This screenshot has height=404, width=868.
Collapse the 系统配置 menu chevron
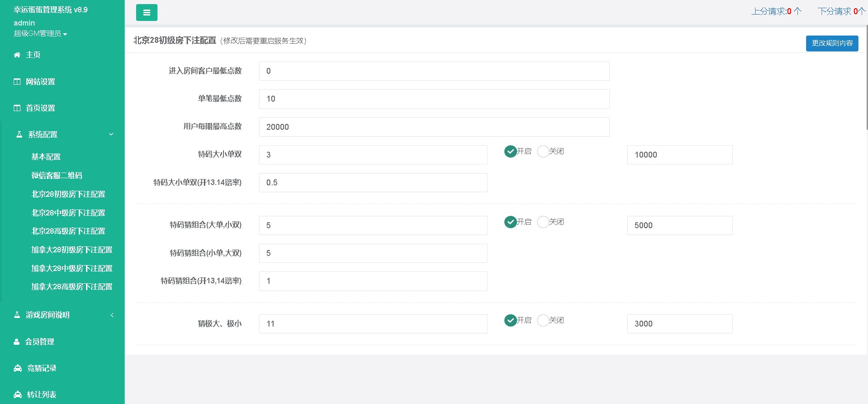pyautogui.click(x=111, y=135)
